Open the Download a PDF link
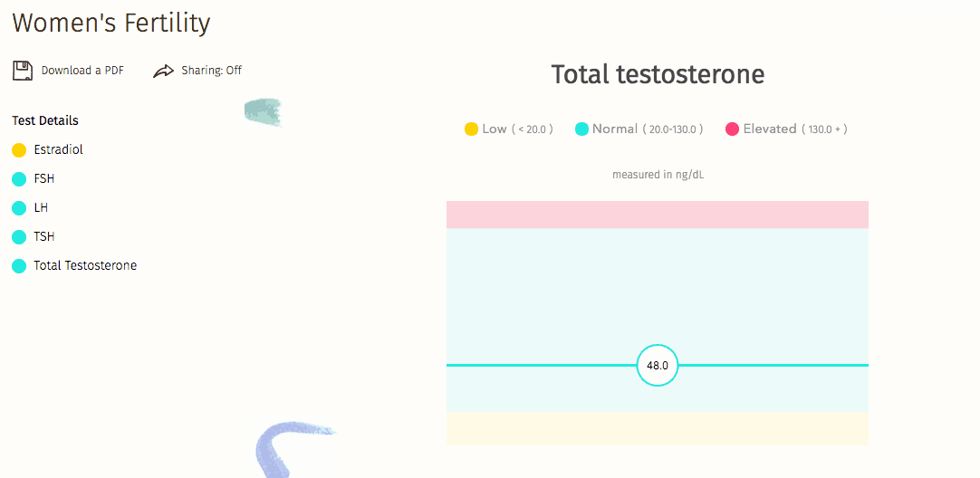 pyautogui.click(x=82, y=71)
